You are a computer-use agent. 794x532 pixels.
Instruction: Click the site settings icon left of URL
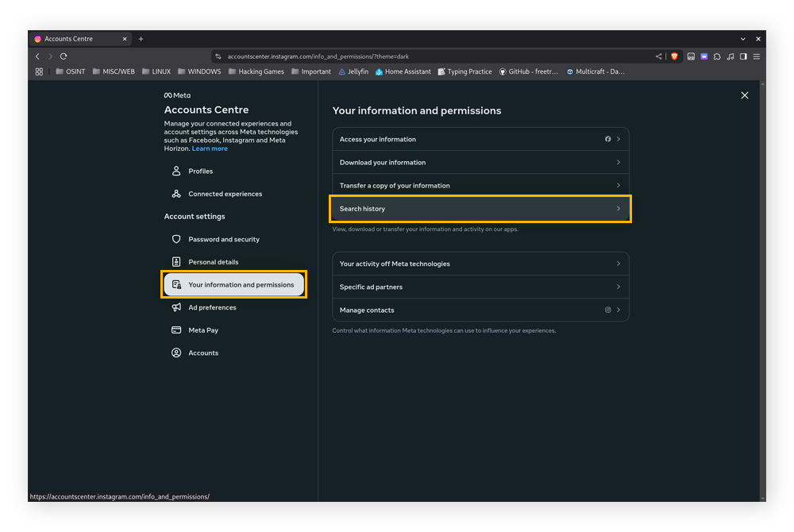tap(218, 56)
